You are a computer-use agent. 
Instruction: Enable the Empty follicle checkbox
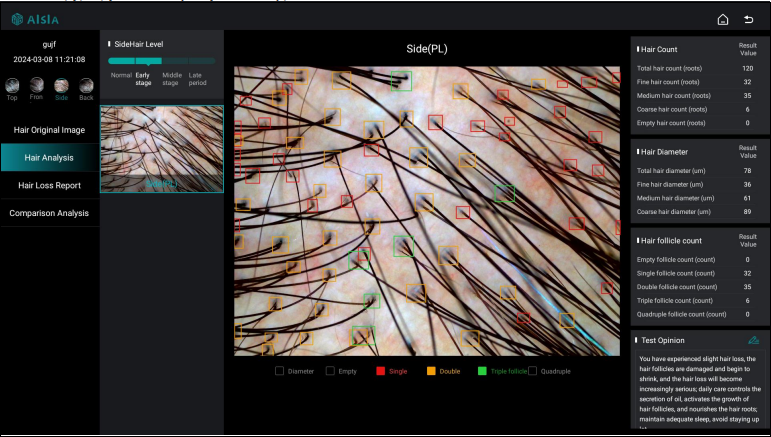click(330, 371)
